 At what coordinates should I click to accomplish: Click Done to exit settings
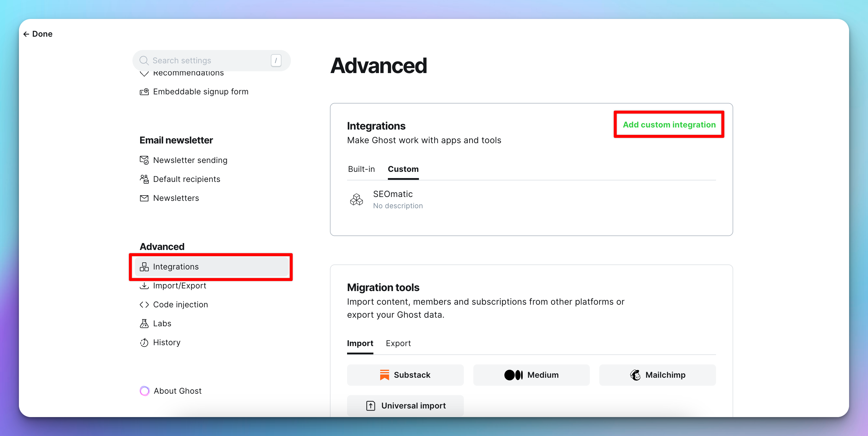[38, 34]
